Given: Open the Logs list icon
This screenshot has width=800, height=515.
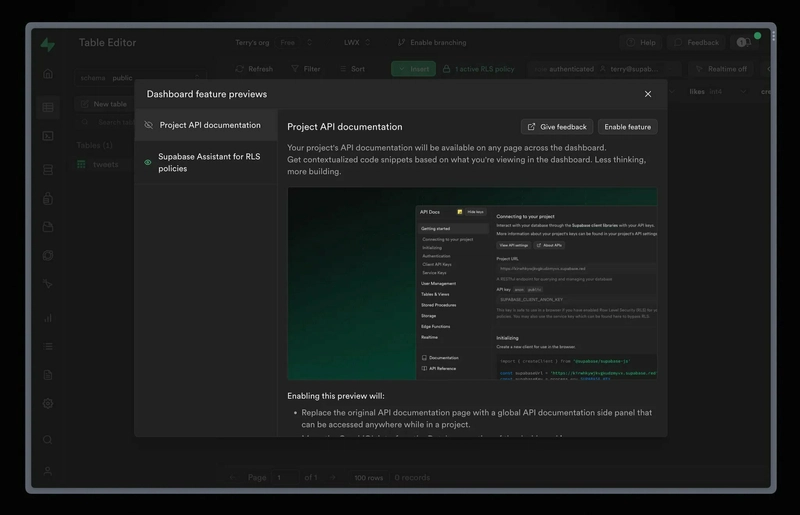Looking at the screenshot, I should pos(48,347).
